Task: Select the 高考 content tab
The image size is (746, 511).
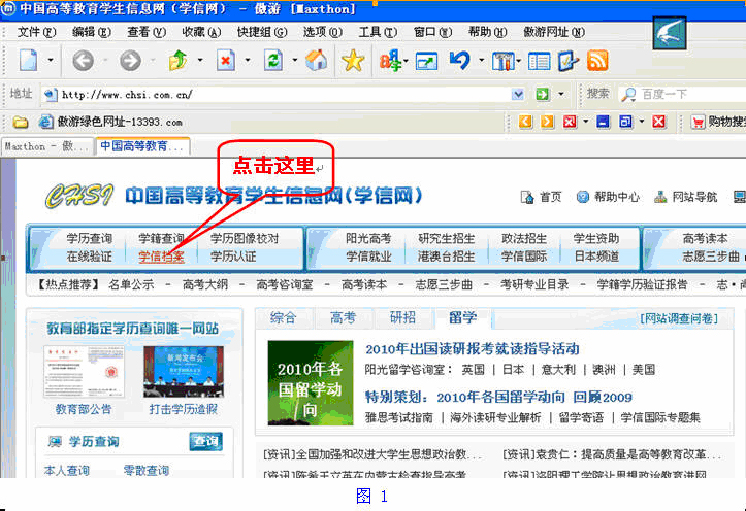Action: coord(343,317)
